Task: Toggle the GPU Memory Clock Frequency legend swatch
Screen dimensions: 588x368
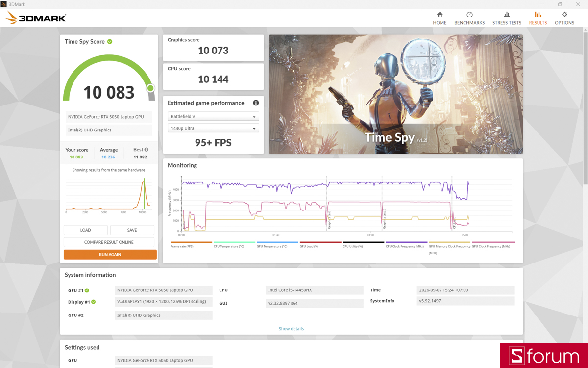Action: 450,242
